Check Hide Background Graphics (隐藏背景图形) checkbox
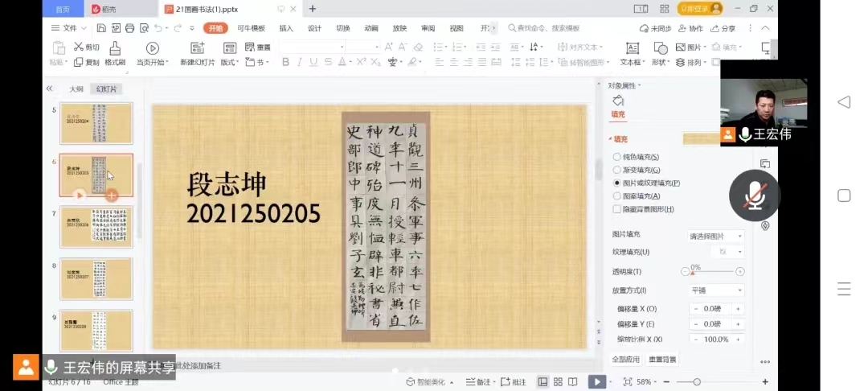 [616, 209]
